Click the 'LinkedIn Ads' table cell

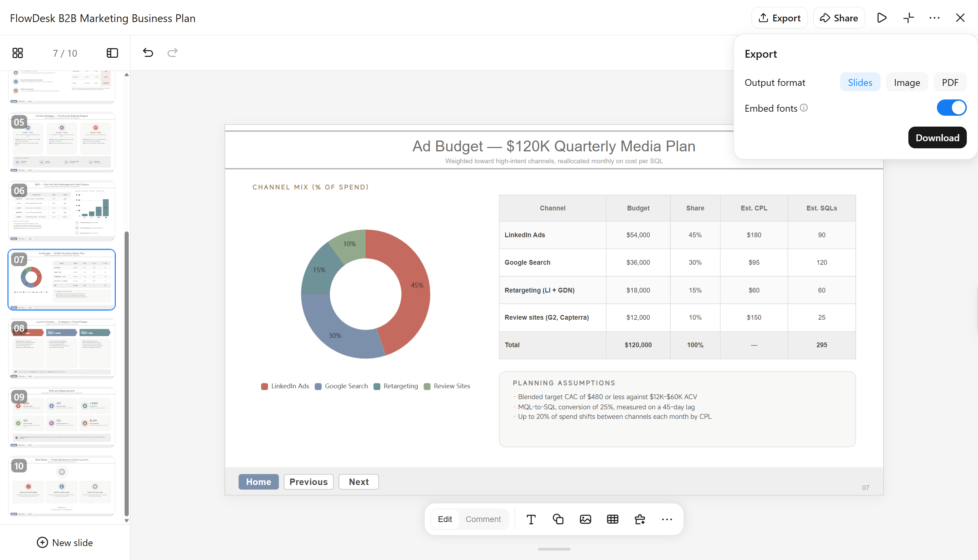coord(553,235)
